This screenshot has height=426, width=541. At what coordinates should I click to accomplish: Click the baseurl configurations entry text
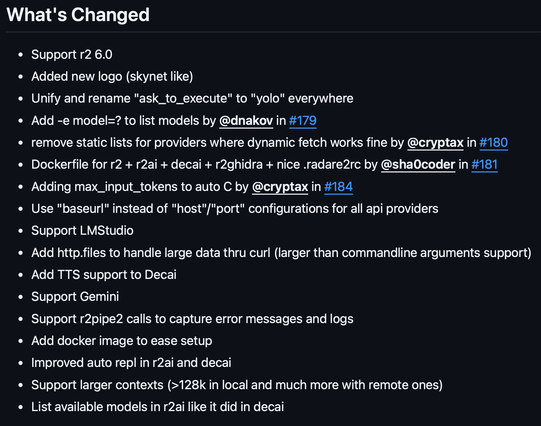(x=235, y=209)
